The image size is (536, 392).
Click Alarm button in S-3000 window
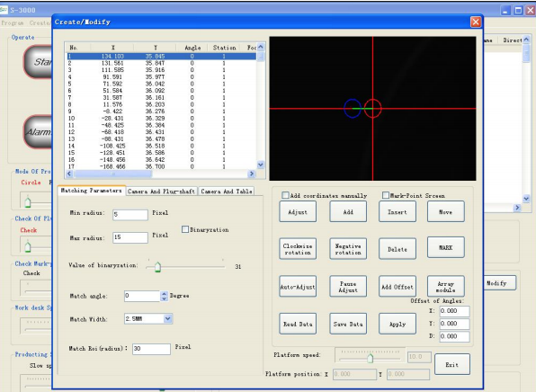39,132
